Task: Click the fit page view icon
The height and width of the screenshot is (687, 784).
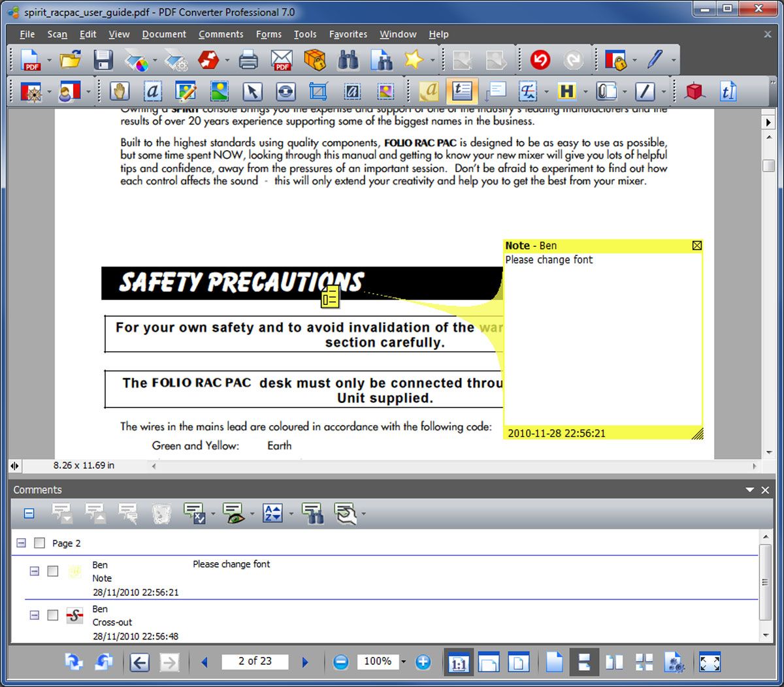Action: [519, 662]
